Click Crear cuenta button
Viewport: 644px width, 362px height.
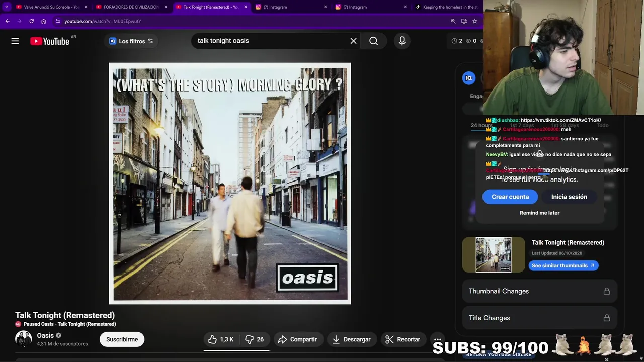510,197
